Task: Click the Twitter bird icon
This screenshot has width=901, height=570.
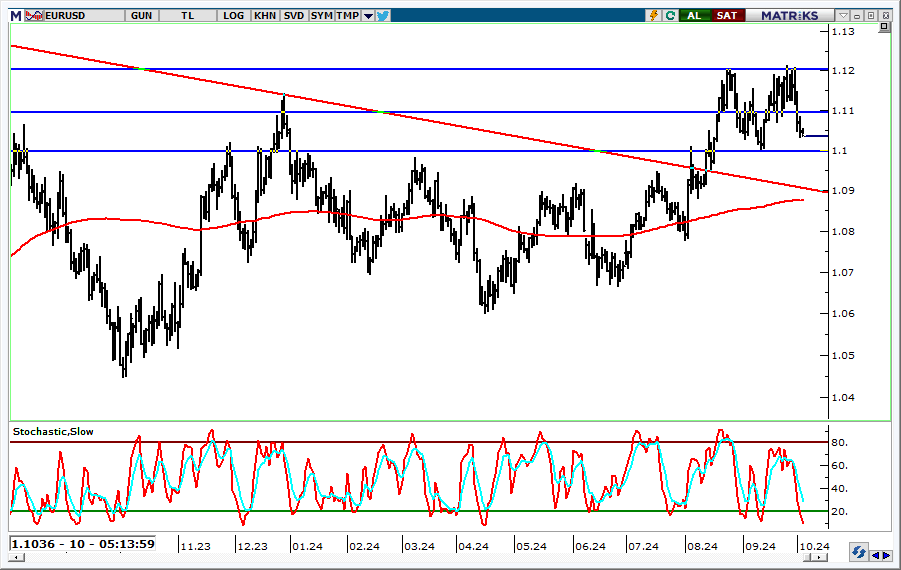Action: tap(383, 15)
